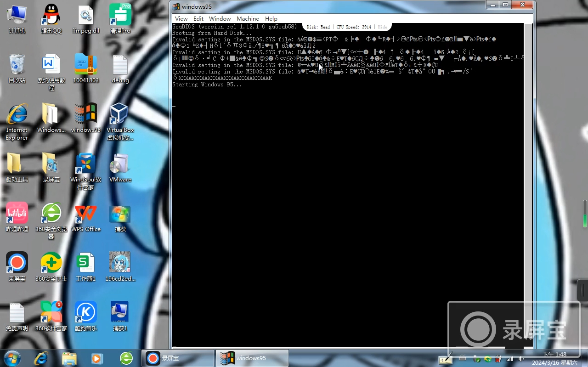
Task: Select the ffmpeg.dll file
Action: 85,19
